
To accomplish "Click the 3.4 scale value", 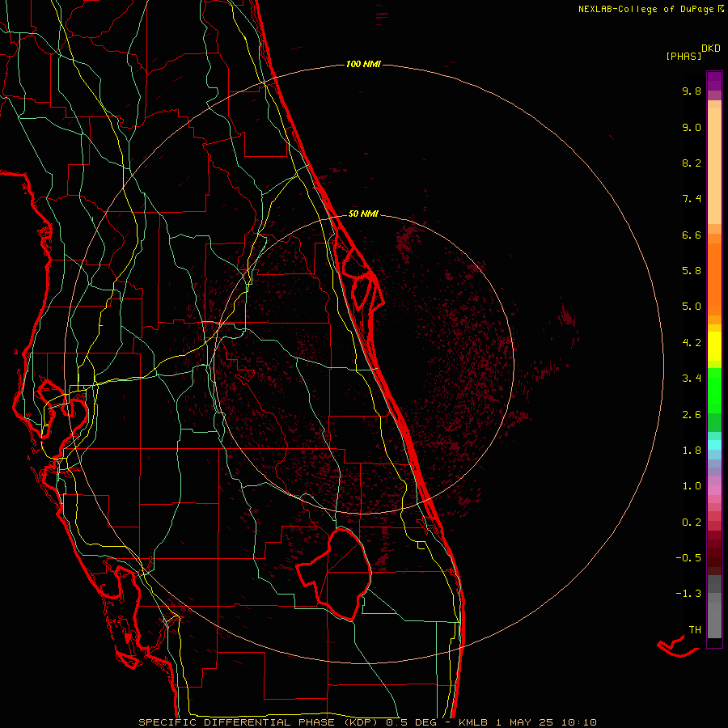I will [692, 379].
